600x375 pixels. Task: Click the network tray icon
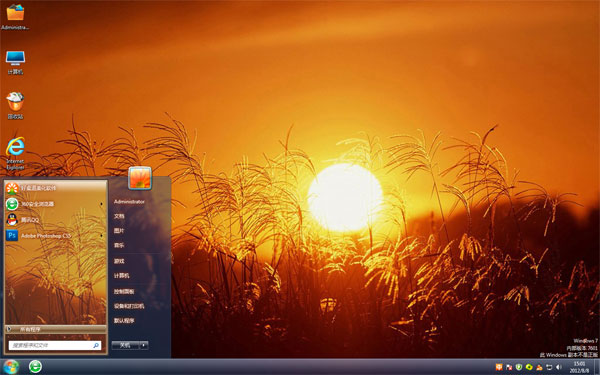point(549,367)
